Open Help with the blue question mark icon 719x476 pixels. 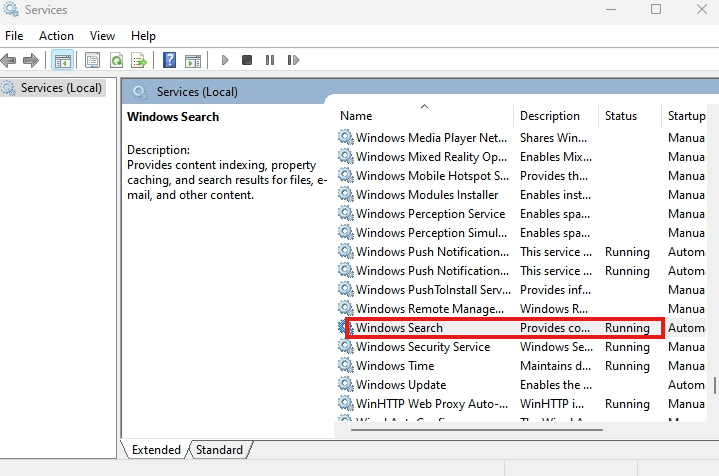click(x=169, y=60)
